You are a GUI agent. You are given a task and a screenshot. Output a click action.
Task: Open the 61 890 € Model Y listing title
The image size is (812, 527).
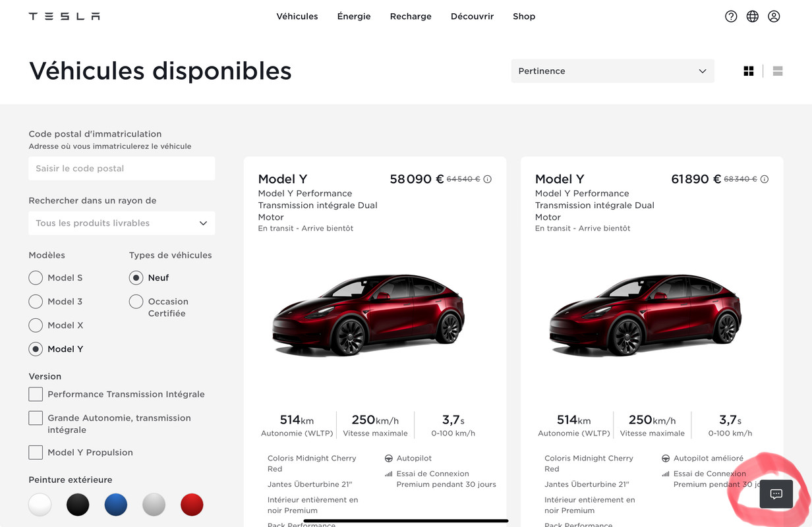(560, 179)
